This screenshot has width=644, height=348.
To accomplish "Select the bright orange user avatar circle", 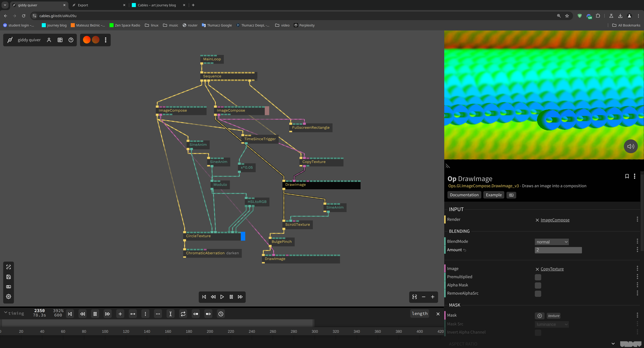I will pyautogui.click(x=87, y=40).
